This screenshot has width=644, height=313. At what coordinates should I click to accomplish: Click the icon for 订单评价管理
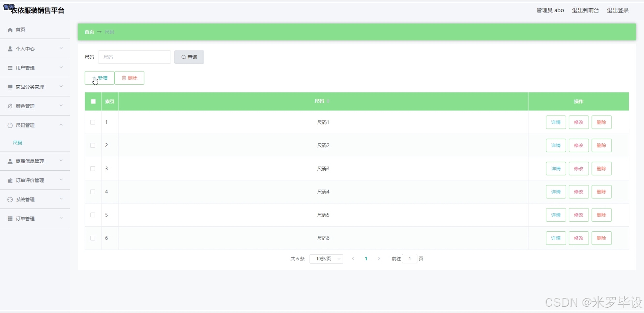10,180
